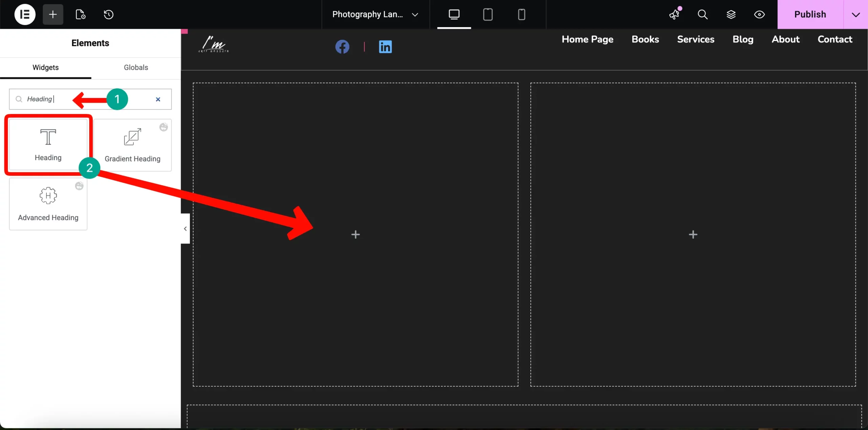Switch to tablet responsive view
Viewport: 868px width, 430px height.
point(488,14)
